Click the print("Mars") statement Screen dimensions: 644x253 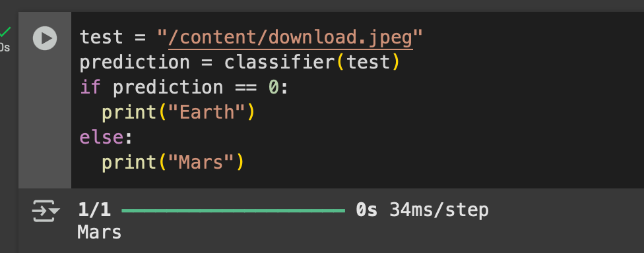tap(173, 162)
